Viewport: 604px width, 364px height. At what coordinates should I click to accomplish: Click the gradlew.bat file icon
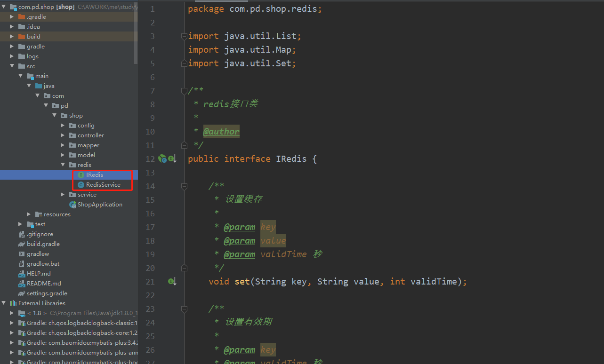(22, 264)
